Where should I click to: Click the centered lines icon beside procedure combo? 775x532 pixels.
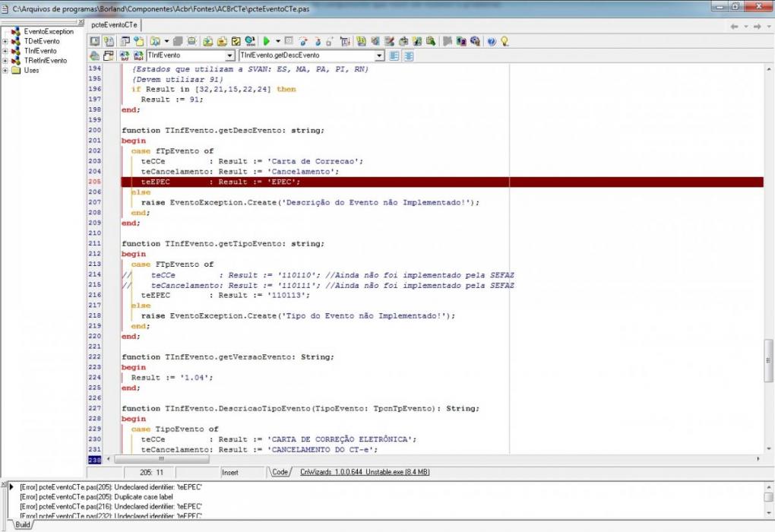(408, 56)
